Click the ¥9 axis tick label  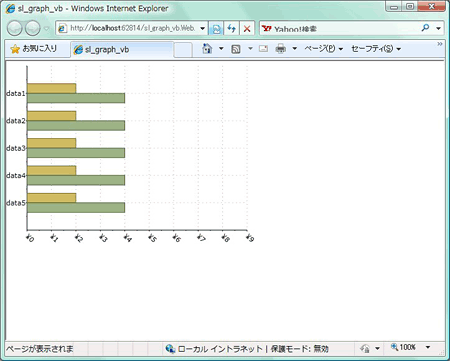point(250,238)
